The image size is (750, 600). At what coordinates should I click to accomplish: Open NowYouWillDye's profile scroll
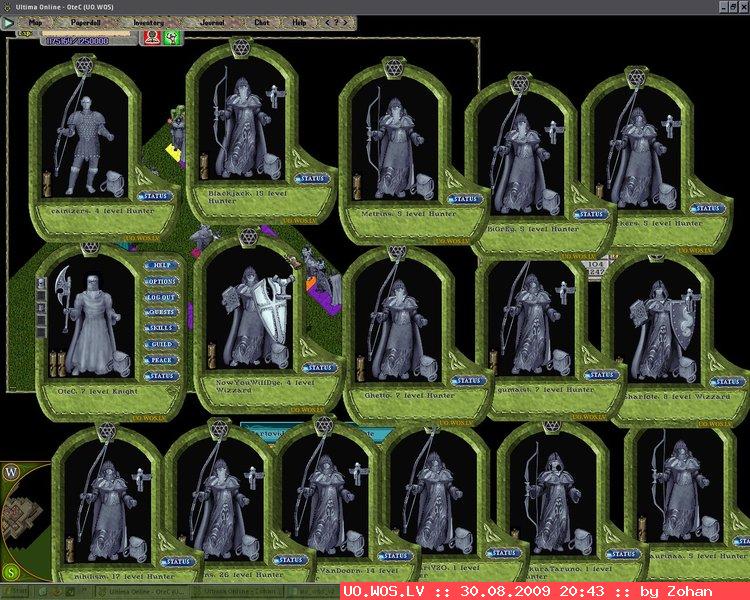click(211, 356)
